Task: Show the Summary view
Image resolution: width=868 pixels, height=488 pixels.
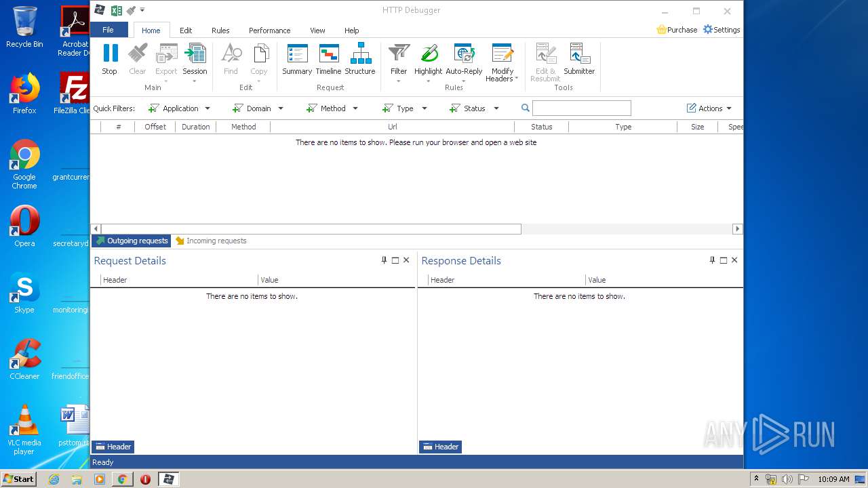Action: pos(297,59)
